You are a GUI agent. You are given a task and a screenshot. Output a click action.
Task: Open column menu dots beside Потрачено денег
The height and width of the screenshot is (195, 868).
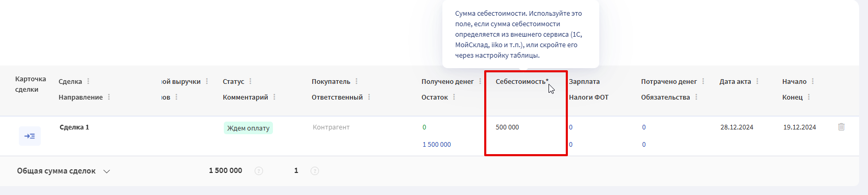[x=703, y=81]
